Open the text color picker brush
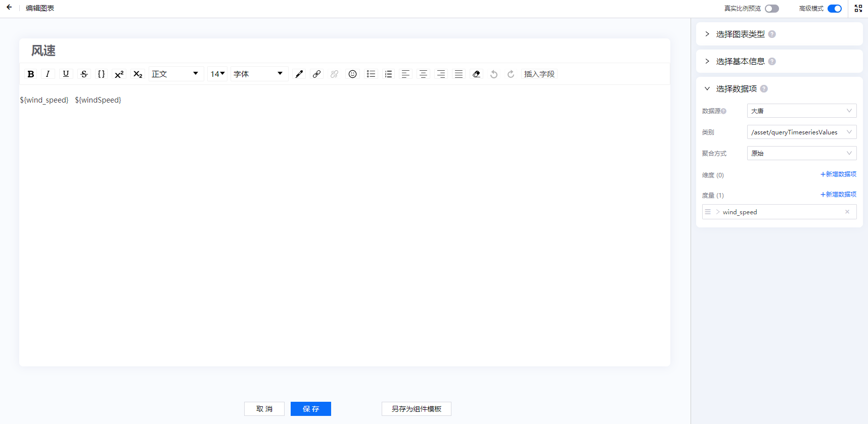Viewport: 868px width, 424px height. coord(299,74)
